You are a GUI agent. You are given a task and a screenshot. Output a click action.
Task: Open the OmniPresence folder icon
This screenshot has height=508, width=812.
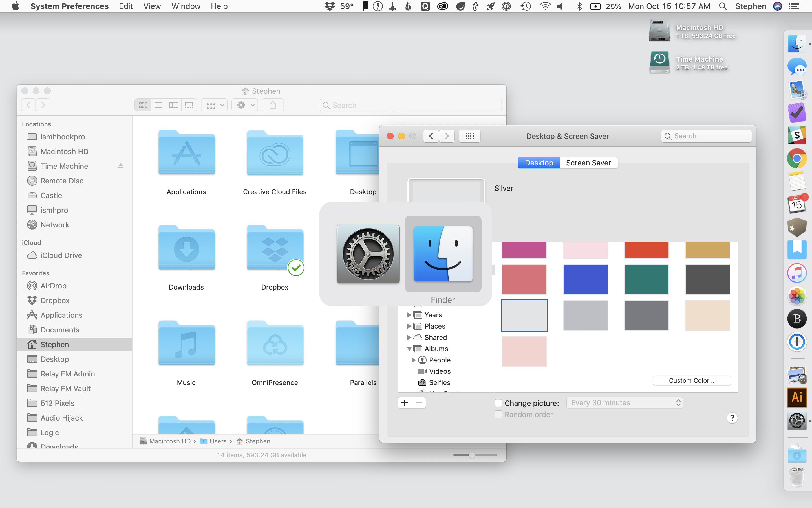click(x=275, y=343)
